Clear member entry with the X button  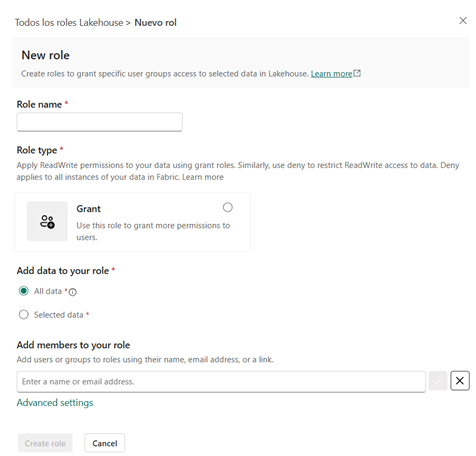pyautogui.click(x=460, y=381)
